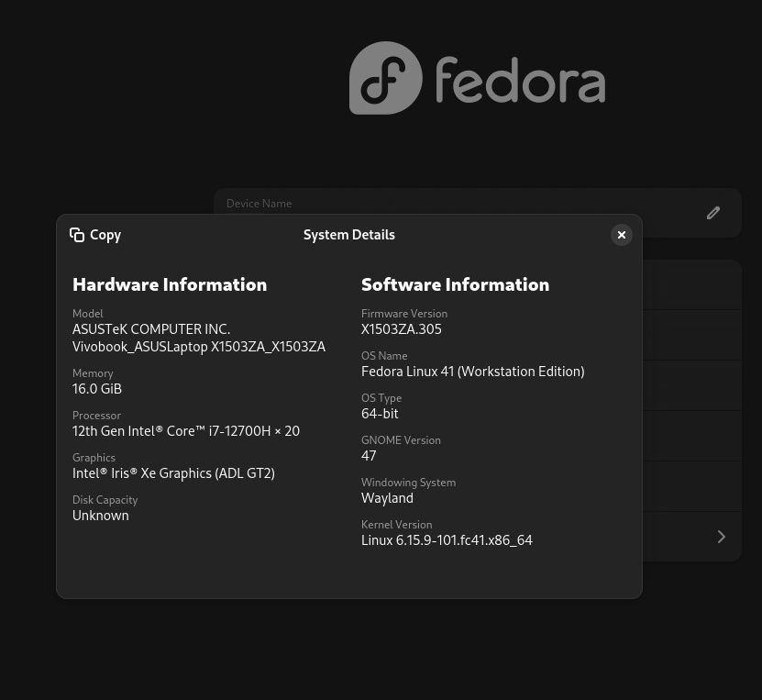This screenshot has height=700, width=762.
Task: Select firmware value X1503ZA.305
Action: (402, 329)
